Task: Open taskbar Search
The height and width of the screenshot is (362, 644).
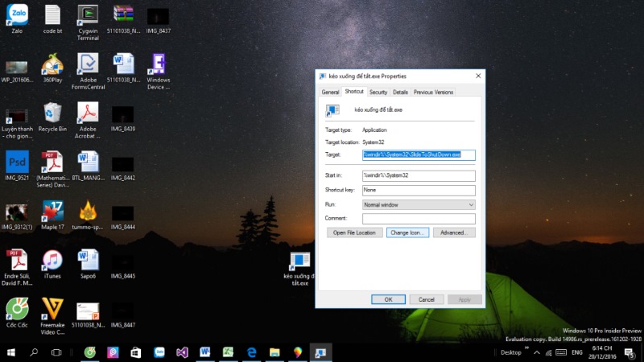Action: [34, 352]
